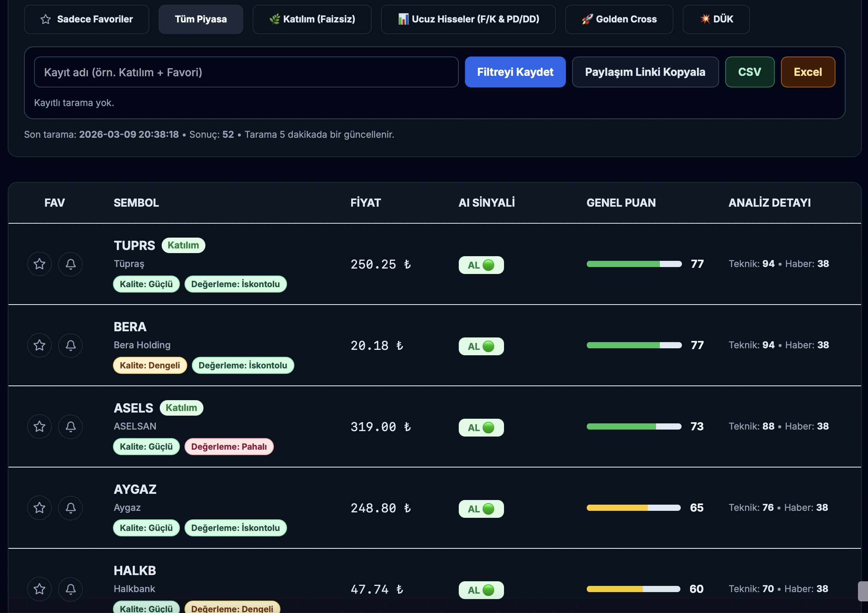Click the Filtreyi Kaydet button
The image size is (868, 613).
[515, 72]
